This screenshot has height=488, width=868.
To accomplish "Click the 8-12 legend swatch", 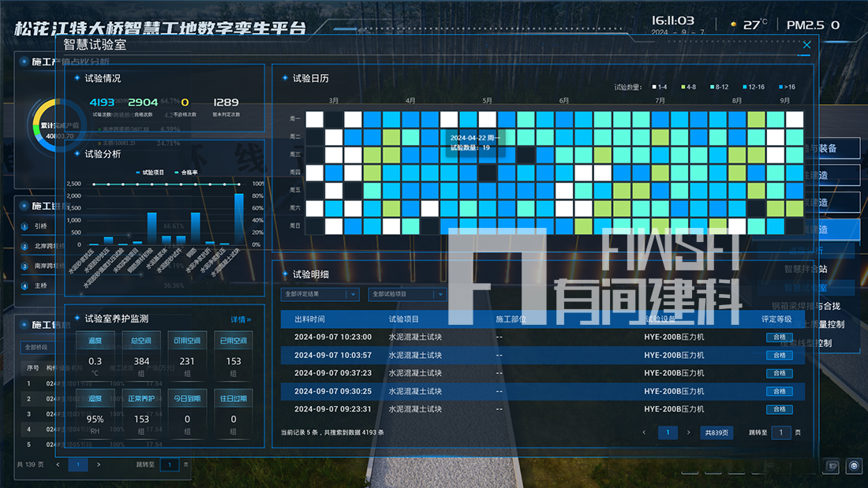I will [713, 87].
